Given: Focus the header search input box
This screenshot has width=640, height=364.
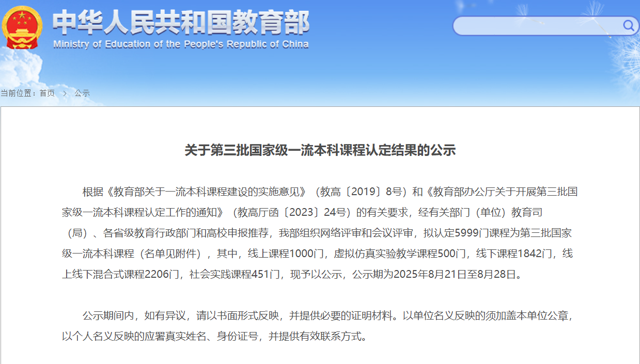Looking at the screenshot, I should [x=537, y=26].
